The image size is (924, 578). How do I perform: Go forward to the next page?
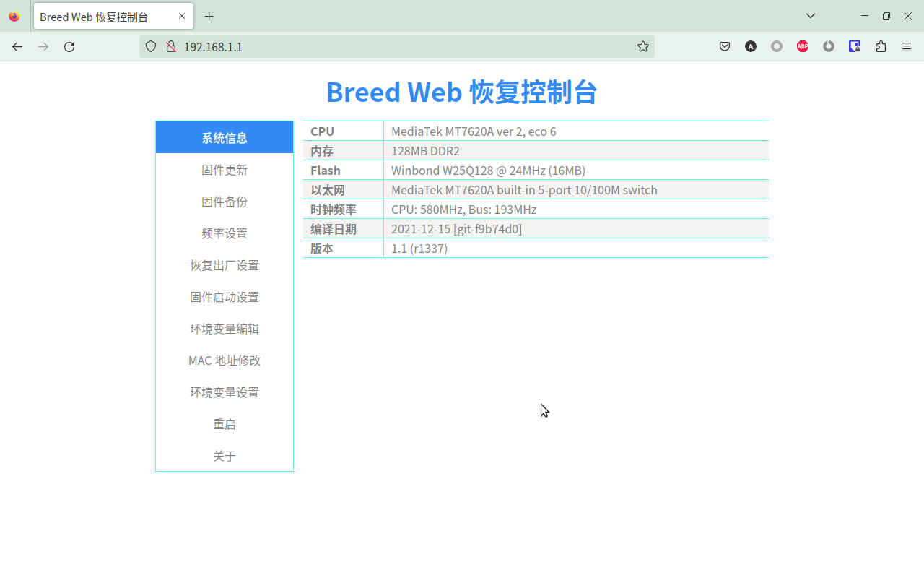[43, 46]
